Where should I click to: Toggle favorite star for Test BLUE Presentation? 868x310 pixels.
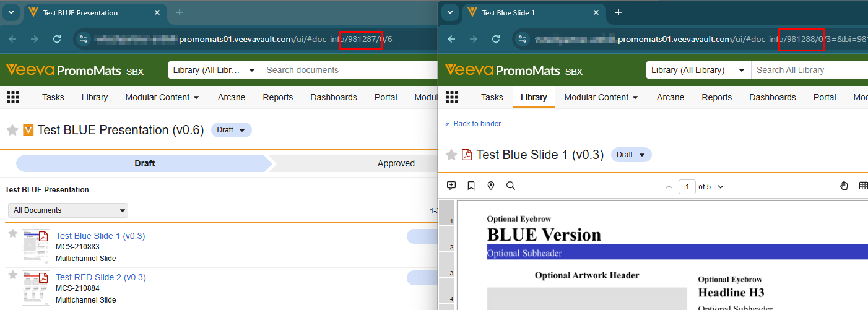tap(12, 130)
